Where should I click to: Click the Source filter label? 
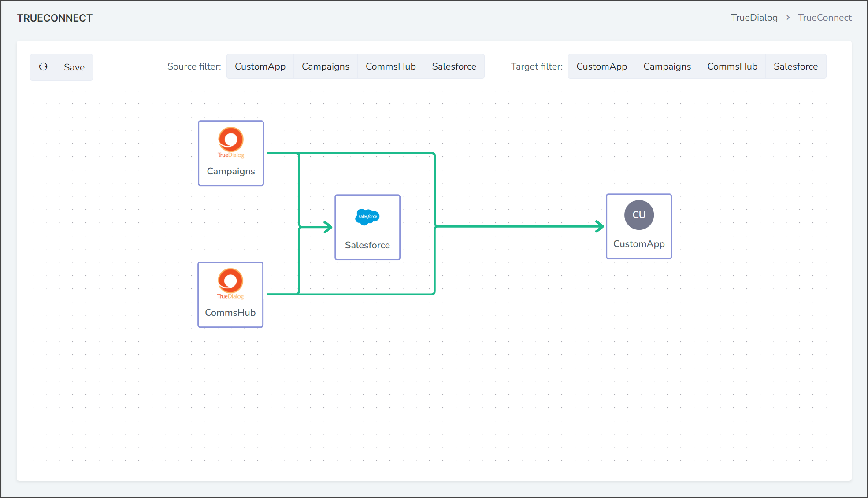[x=194, y=66]
